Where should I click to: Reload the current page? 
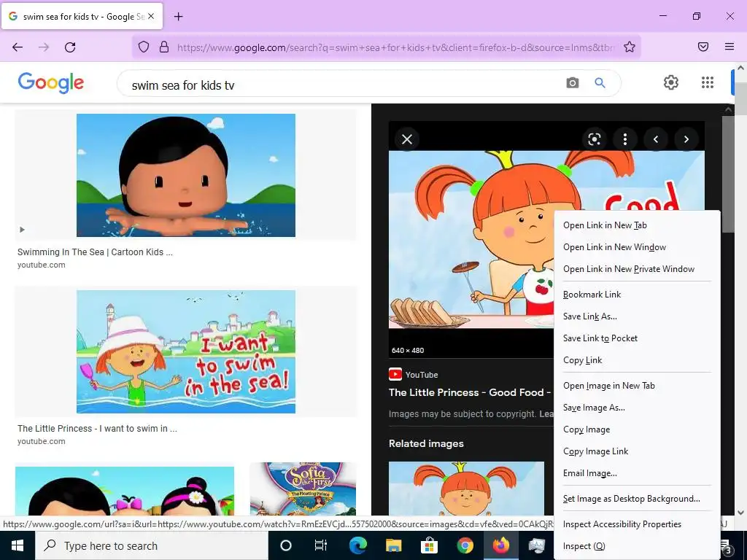[x=70, y=47]
